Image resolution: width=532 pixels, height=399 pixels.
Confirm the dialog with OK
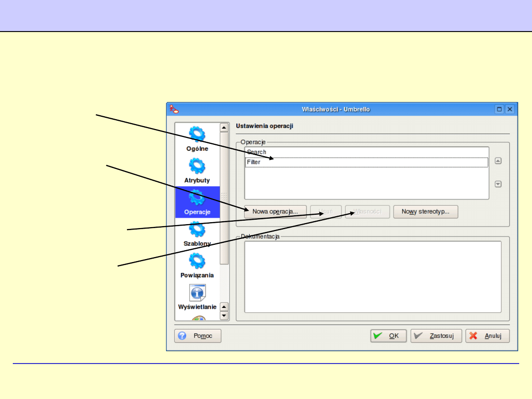point(388,336)
